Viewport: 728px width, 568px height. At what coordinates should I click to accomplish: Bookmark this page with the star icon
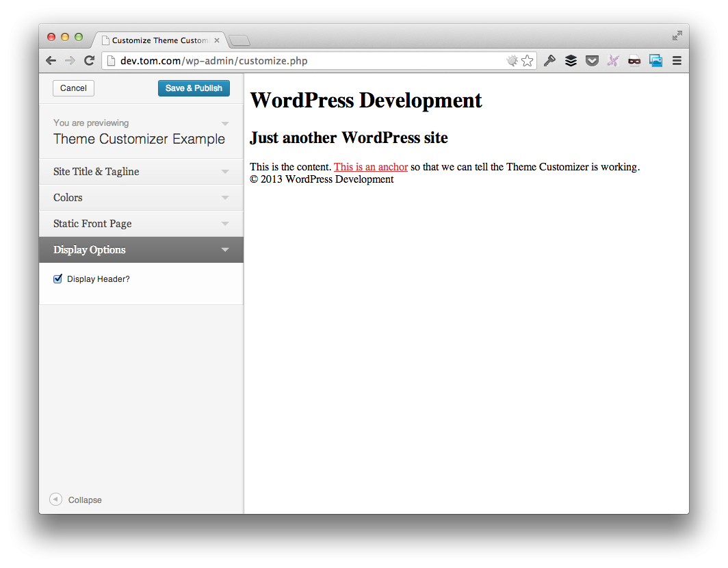pos(527,61)
